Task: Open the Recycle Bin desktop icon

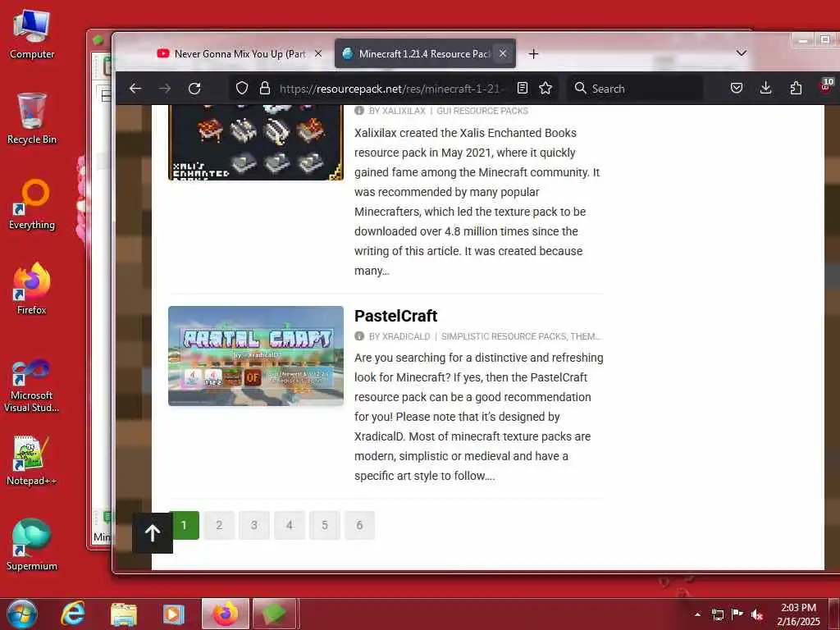Action: 32,119
